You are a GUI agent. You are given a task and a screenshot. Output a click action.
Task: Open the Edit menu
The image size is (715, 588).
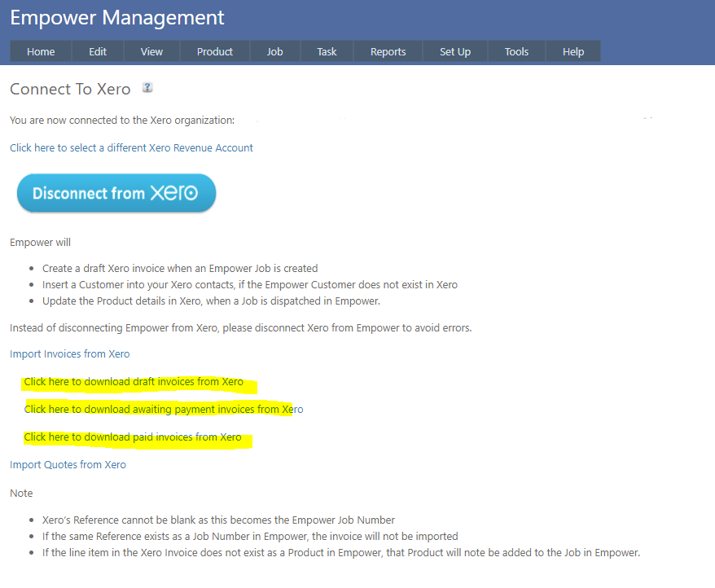[x=98, y=51]
